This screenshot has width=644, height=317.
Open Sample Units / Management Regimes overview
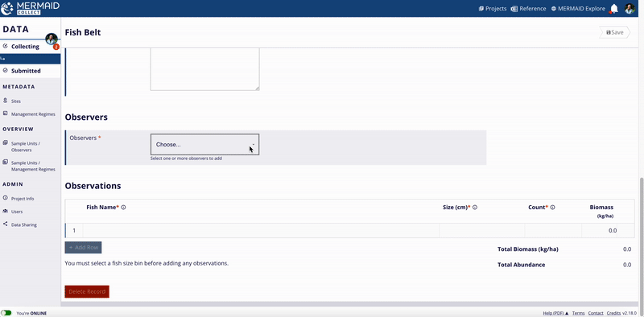click(x=33, y=166)
